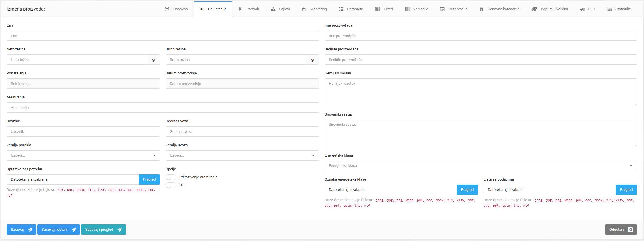
Task: Click into the Hemijski sastav textarea
Action: [x=480, y=92]
